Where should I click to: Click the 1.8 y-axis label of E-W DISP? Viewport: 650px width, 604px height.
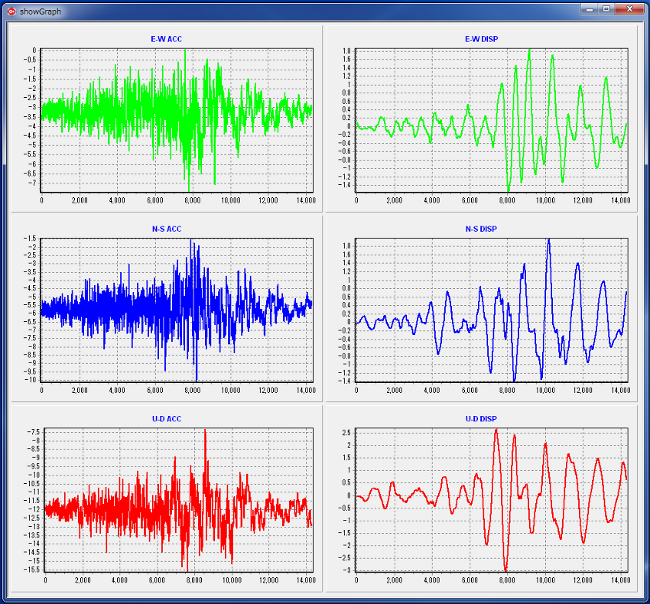[x=347, y=51]
